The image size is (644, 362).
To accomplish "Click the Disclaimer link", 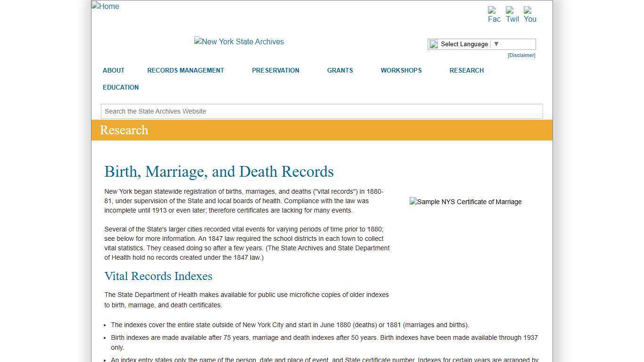I will point(521,55).
